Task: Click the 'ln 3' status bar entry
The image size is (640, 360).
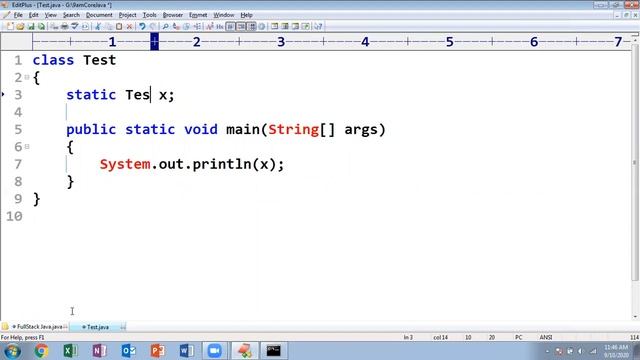Action: point(408,337)
